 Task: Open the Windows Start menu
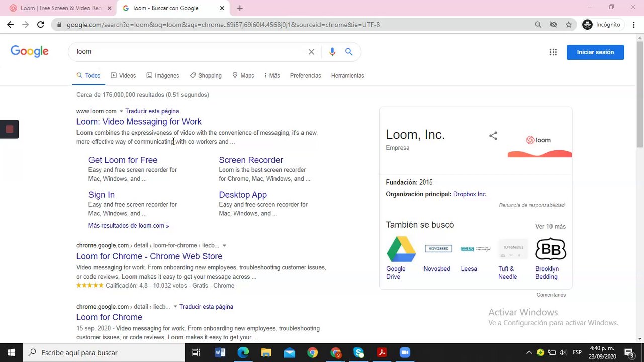point(11,353)
